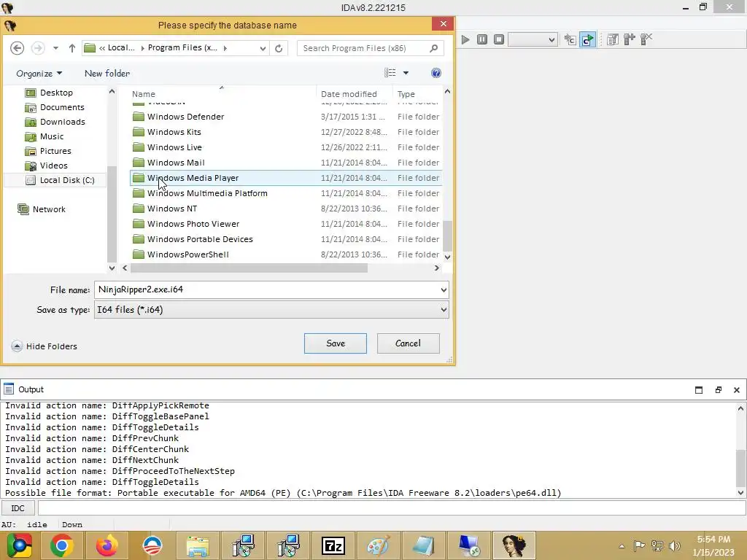
Task: Open Firefox from the taskbar
Action: [107, 545]
